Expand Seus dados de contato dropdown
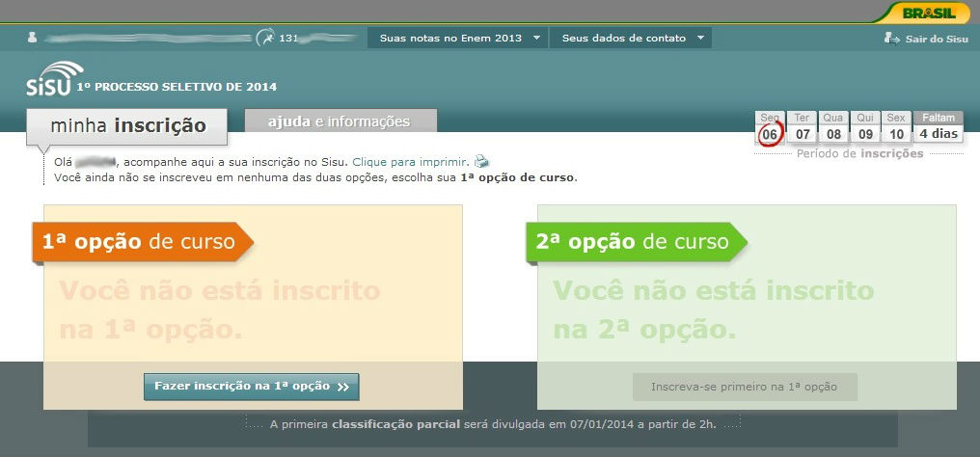Screen dimensions: 980x457 point(631,39)
